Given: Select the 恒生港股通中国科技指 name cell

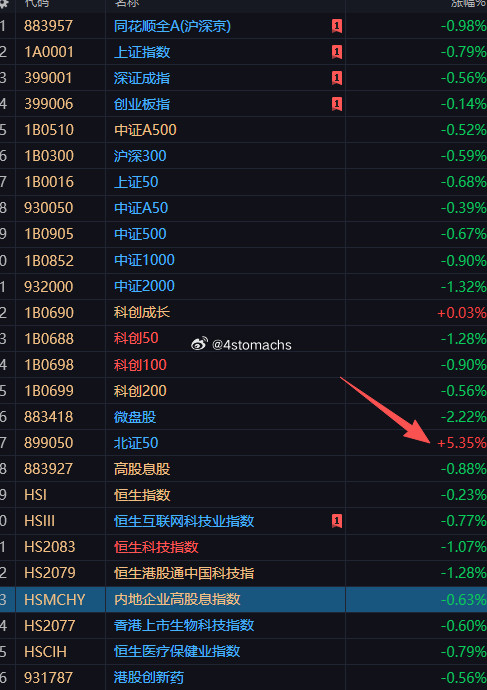Looking at the screenshot, I should click(184, 573).
